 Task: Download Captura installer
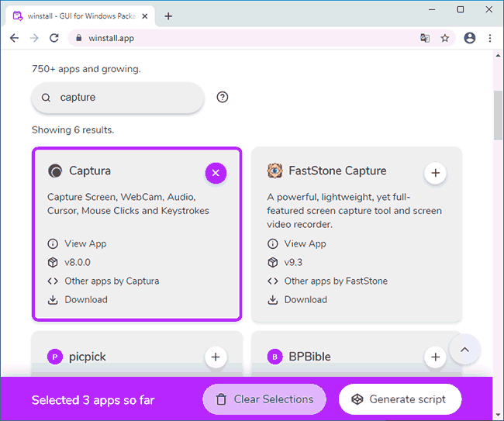pyautogui.click(x=86, y=299)
